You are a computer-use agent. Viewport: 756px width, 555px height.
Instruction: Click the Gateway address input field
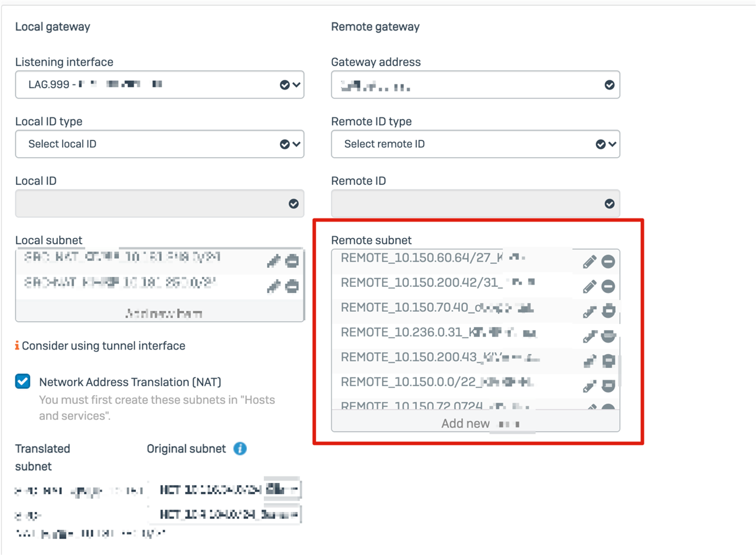click(475, 84)
